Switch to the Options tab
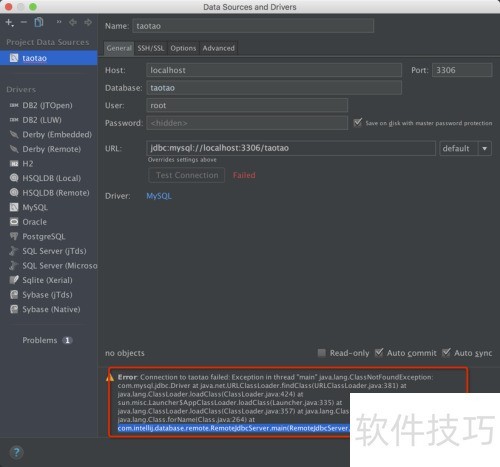500x467 pixels. (x=183, y=48)
